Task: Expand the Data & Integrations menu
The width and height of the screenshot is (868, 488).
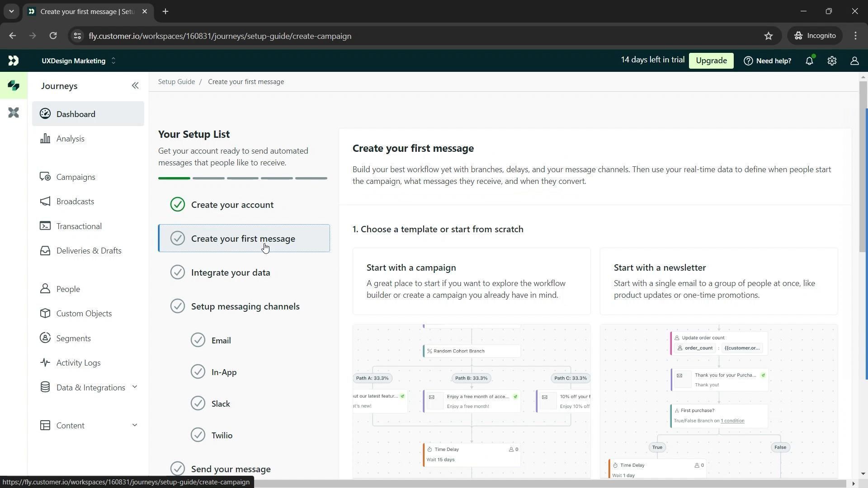Action: pos(134,387)
